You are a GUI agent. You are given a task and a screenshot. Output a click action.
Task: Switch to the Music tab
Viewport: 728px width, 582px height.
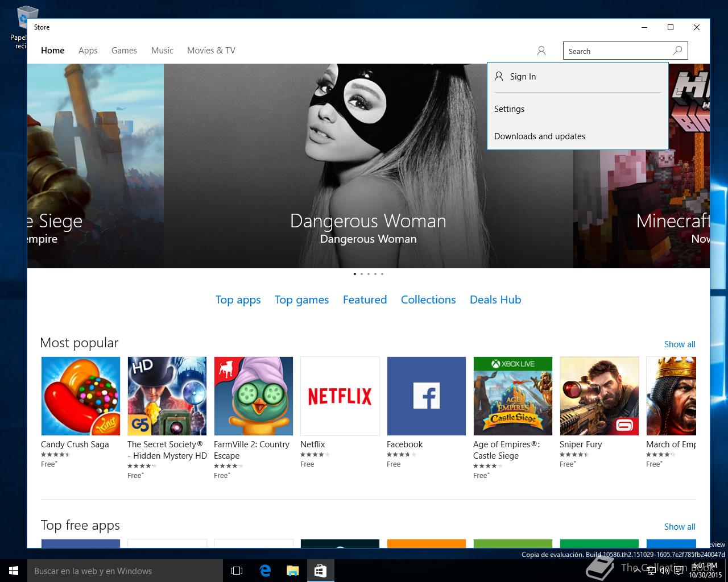coord(162,51)
